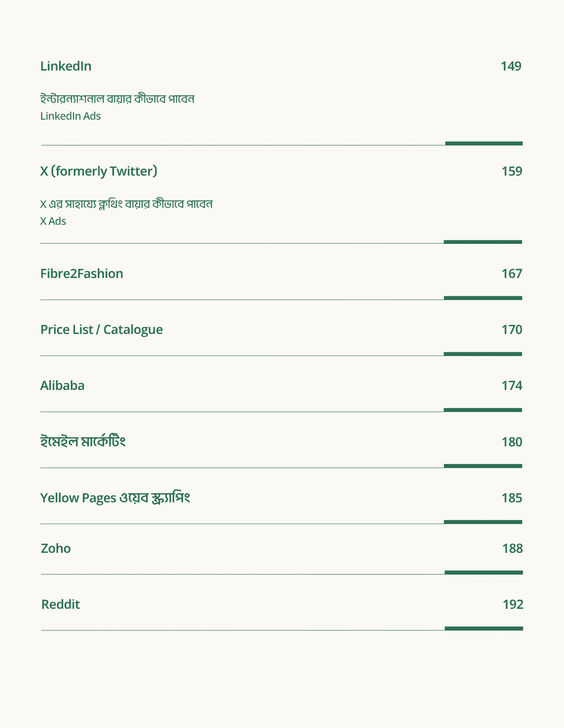The width and height of the screenshot is (564, 728).
Task: Open the LinkedIn Ads subsection
Action: coord(70,116)
